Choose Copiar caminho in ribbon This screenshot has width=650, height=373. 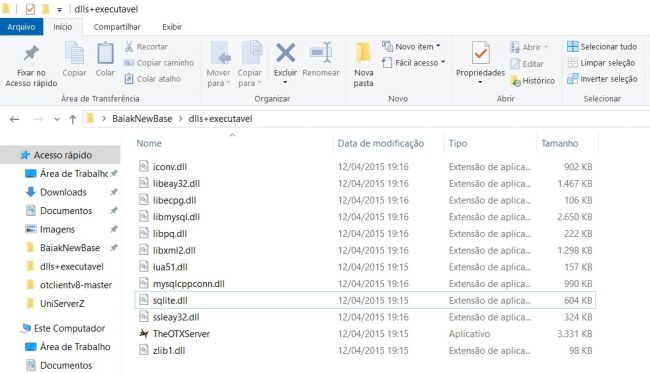pyautogui.click(x=159, y=63)
